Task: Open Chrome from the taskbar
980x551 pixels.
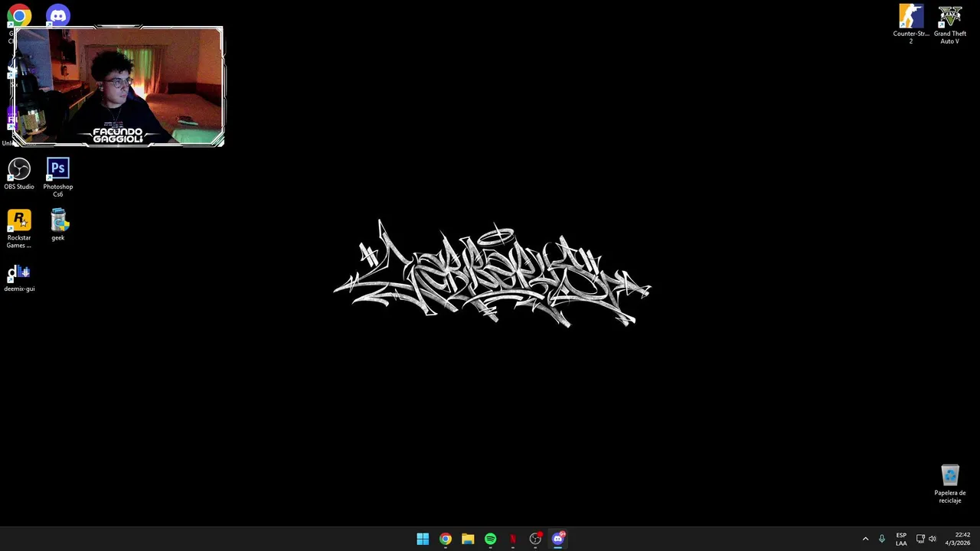Action: coord(445,539)
